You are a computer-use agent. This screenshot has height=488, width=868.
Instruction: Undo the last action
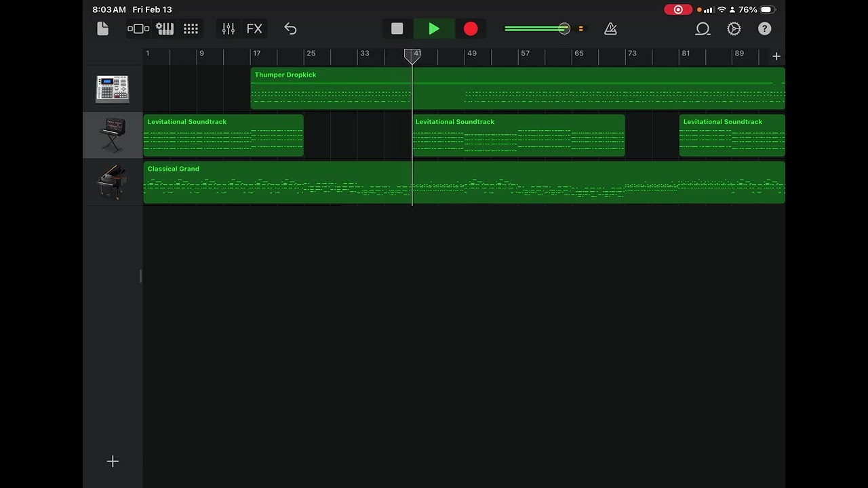[290, 28]
